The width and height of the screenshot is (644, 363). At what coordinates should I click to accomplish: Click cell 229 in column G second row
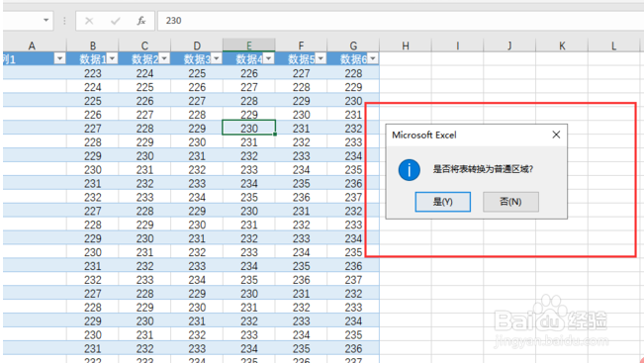(353, 87)
